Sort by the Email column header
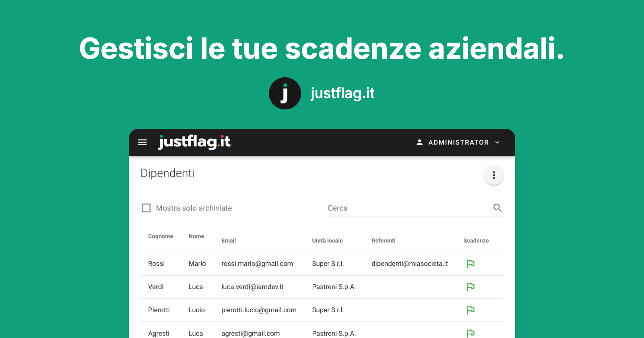The height and width of the screenshot is (338, 644). coord(229,241)
